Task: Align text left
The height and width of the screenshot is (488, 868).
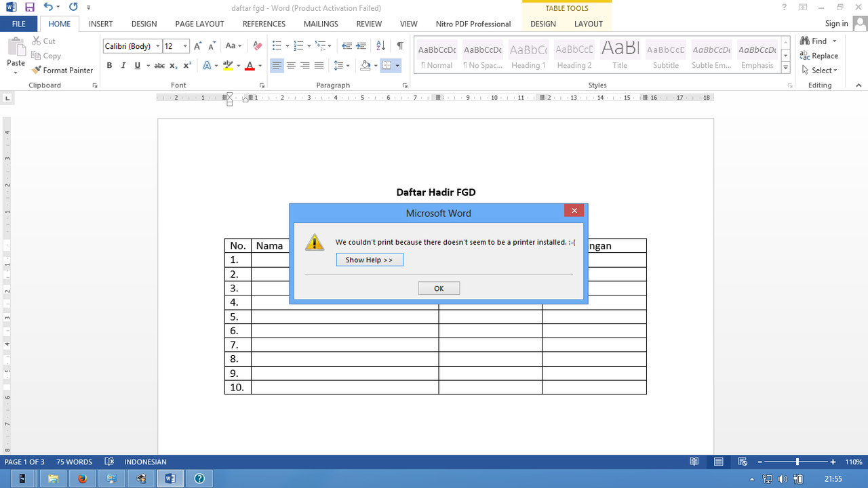Action: (x=277, y=66)
